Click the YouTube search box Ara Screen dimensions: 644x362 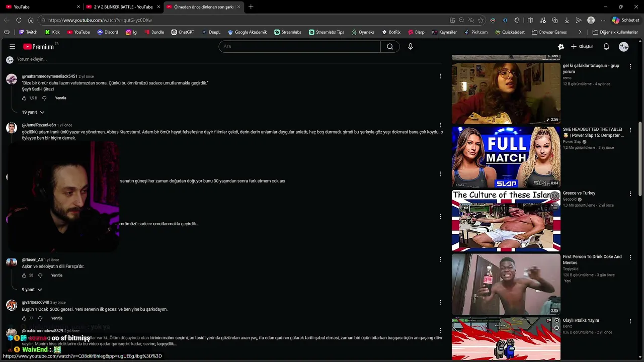(299, 46)
